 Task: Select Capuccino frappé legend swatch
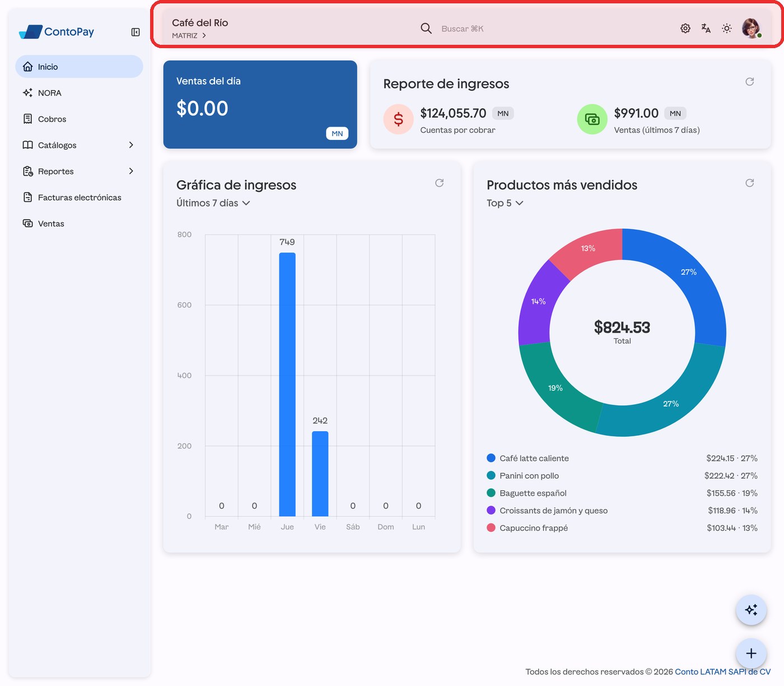491,528
